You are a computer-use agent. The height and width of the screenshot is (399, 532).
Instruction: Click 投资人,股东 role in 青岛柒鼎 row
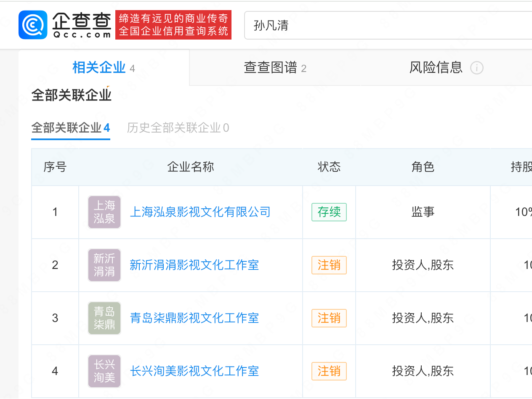point(423,318)
